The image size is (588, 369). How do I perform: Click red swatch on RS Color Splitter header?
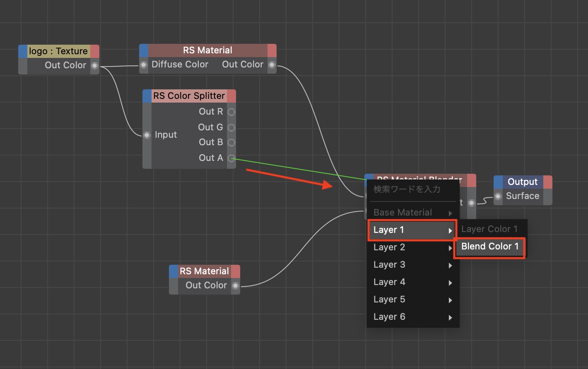[231, 96]
